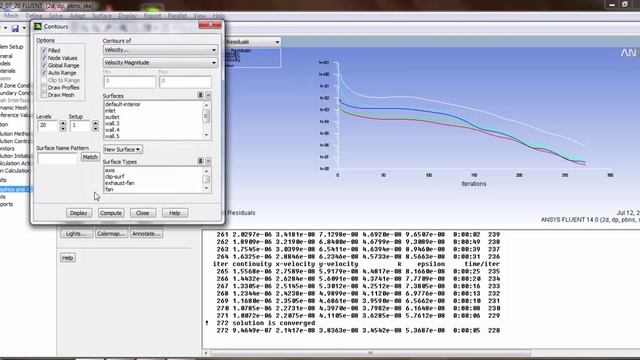Open the Velocity Magnitude dropdown
640x360 pixels.
160,63
